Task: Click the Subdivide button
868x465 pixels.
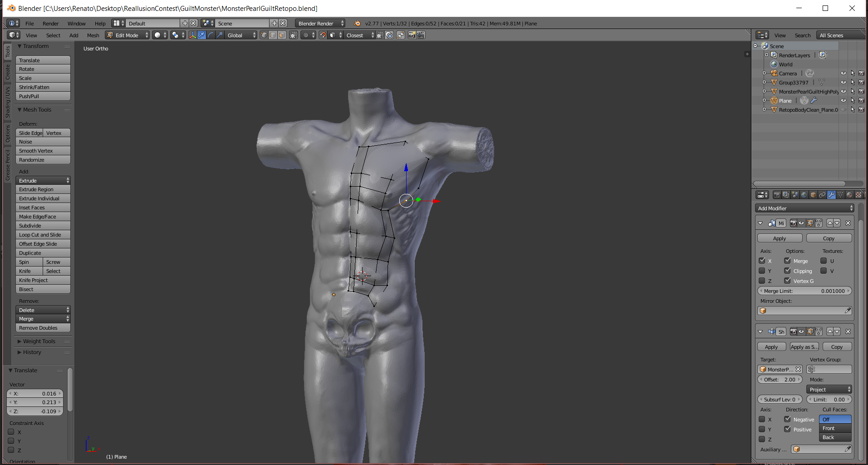Action: 43,226
